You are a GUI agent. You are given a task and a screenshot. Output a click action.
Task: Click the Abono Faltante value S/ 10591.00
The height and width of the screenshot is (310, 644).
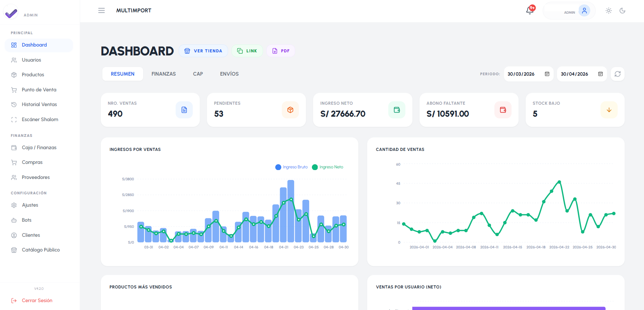tap(448, 114)
